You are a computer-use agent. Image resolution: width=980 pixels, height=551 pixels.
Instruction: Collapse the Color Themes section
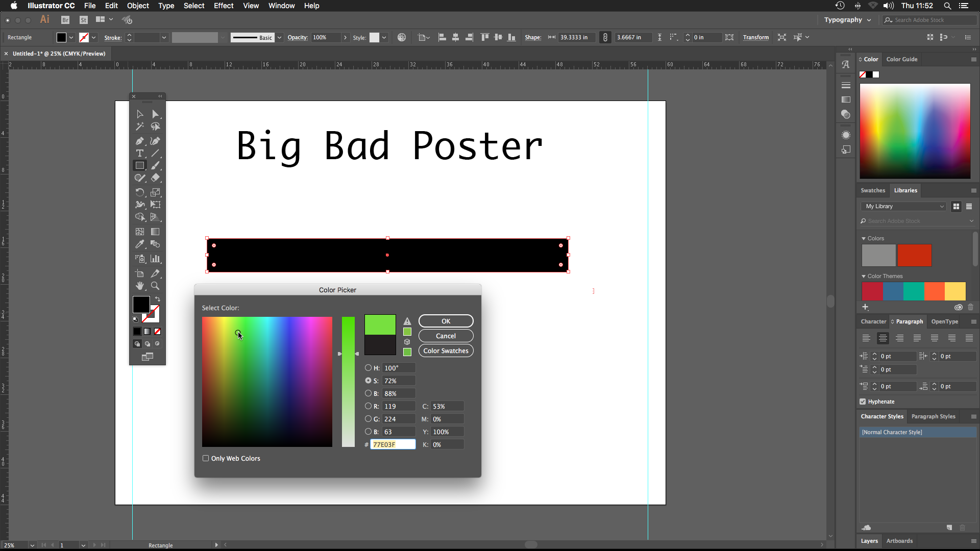(x=864, y=276)
